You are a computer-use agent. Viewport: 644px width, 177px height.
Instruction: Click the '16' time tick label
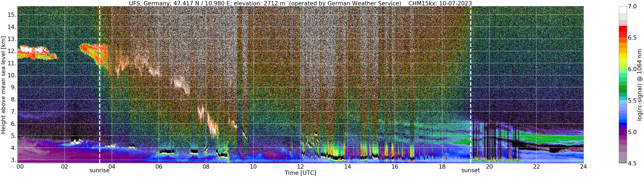tap(394, 166)
